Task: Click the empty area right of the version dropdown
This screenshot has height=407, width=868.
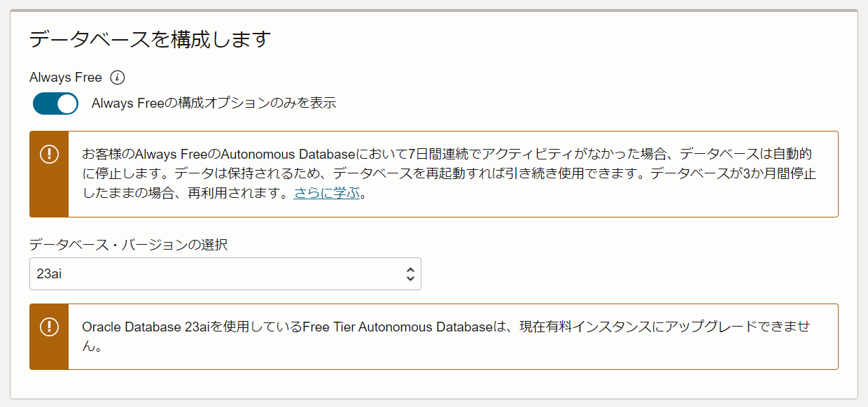Action: 630,274
